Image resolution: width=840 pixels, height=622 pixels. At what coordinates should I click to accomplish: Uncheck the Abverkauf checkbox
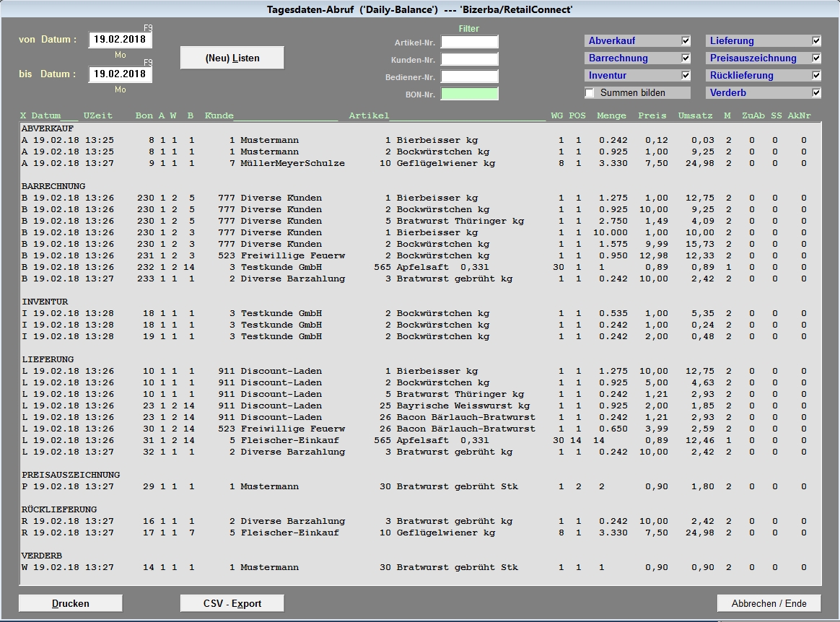click(686, 41)
